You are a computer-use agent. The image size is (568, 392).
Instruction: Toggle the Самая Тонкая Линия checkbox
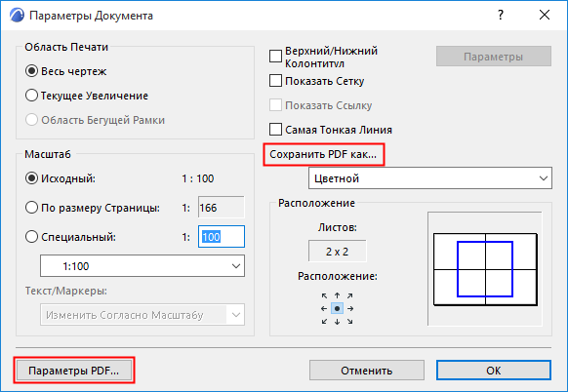point(275,130)
